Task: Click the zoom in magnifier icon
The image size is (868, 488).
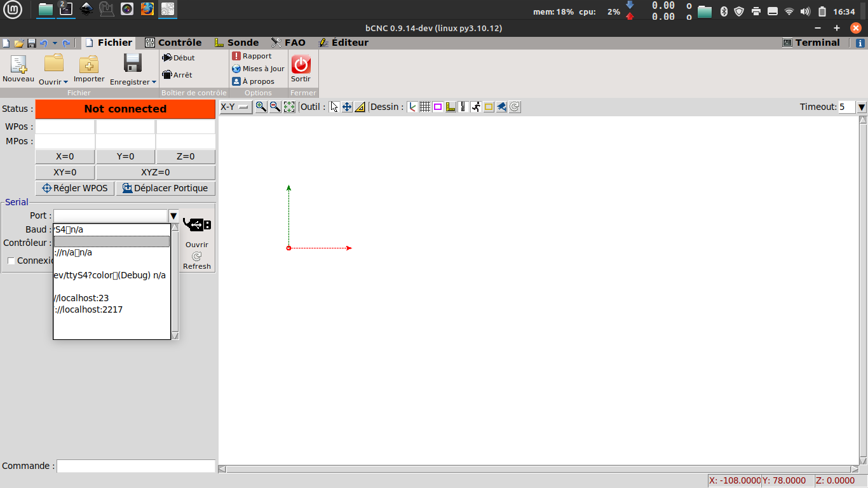Action: coord(261,107)
